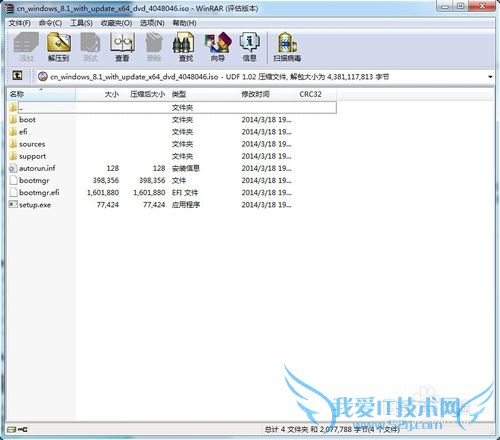The image size is (500, 440).
Task: Click the bootmgr.efi file icon
Action: point(13,192)
